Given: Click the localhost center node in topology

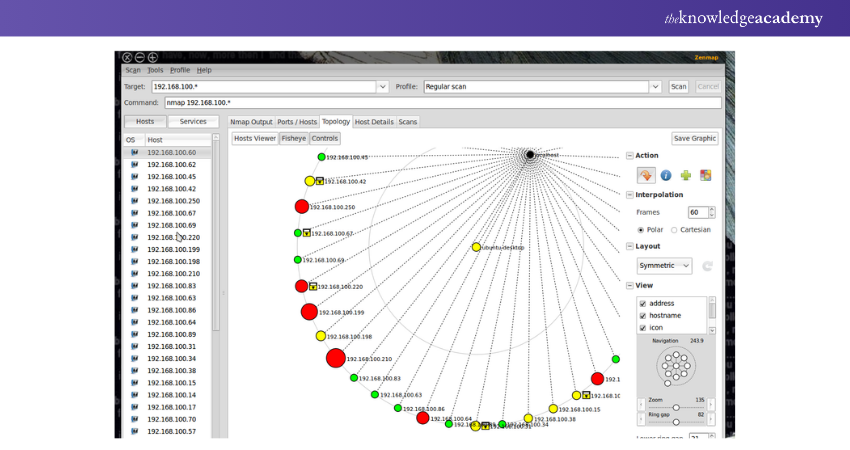Looking at the screenshot, I should [x=530, y=154].
